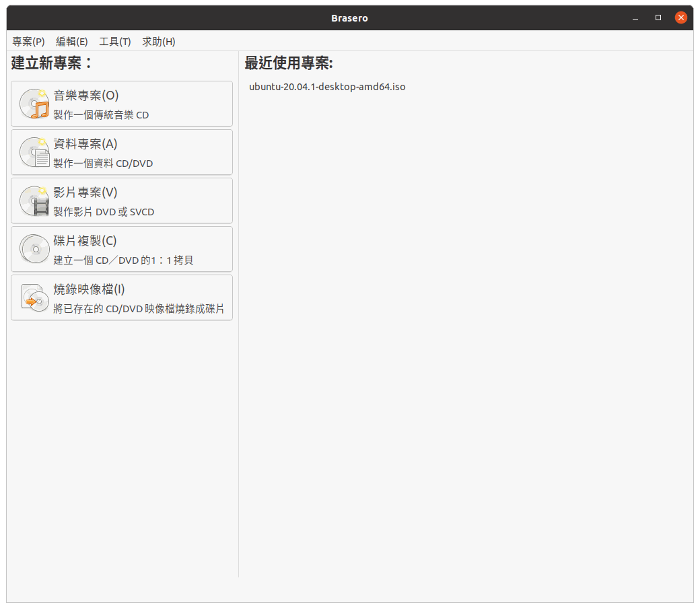The height and width of the screenshot is (609, 700).
Task: Click the data project disc document icon
Action: coord(34,152)
